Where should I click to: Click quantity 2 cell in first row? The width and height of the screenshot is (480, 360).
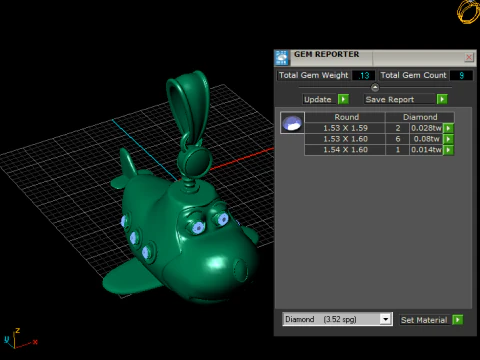(x=397, y=128)
